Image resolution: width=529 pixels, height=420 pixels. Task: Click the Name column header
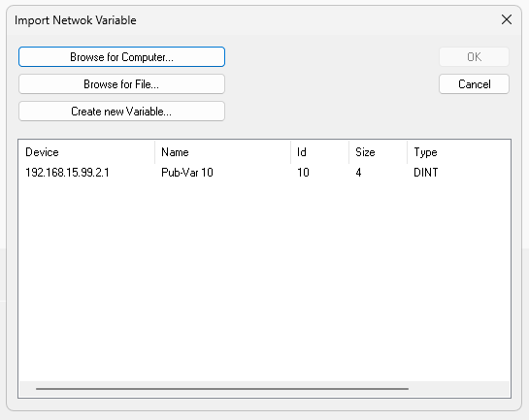point(222,152)
